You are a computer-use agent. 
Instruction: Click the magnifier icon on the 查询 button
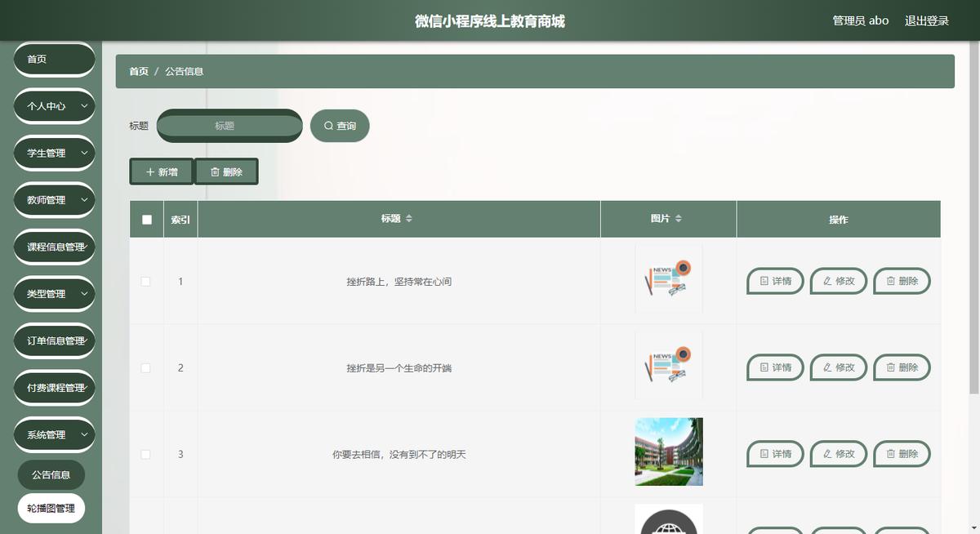click(327, 126)
